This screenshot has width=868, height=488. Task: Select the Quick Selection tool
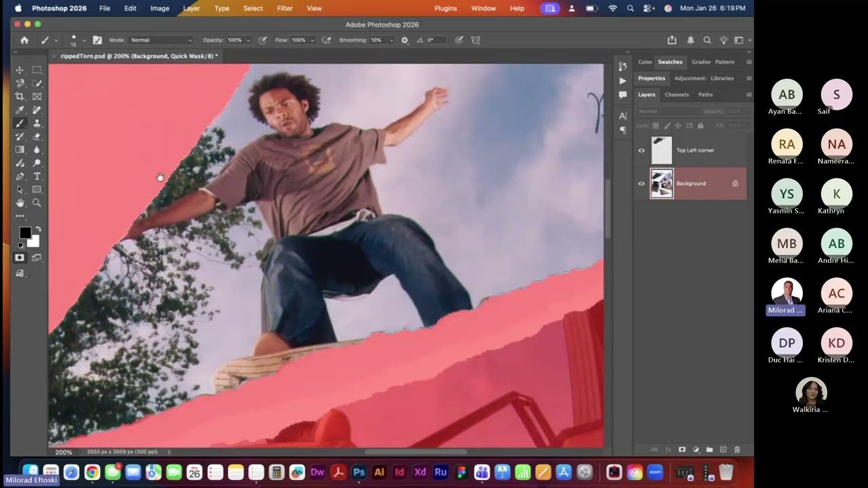click(37, 83)
